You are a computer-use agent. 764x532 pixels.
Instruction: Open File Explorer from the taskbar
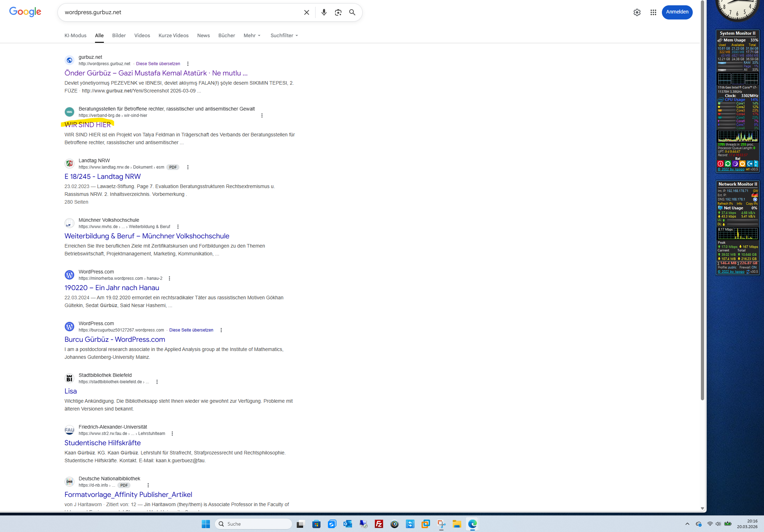(x=457, y=524)
